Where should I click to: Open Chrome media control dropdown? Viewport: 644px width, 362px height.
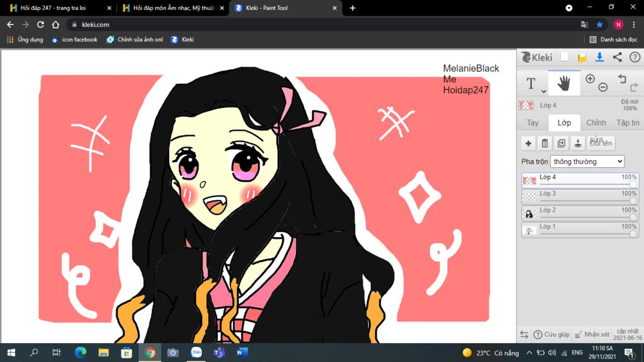pos(569,8)
